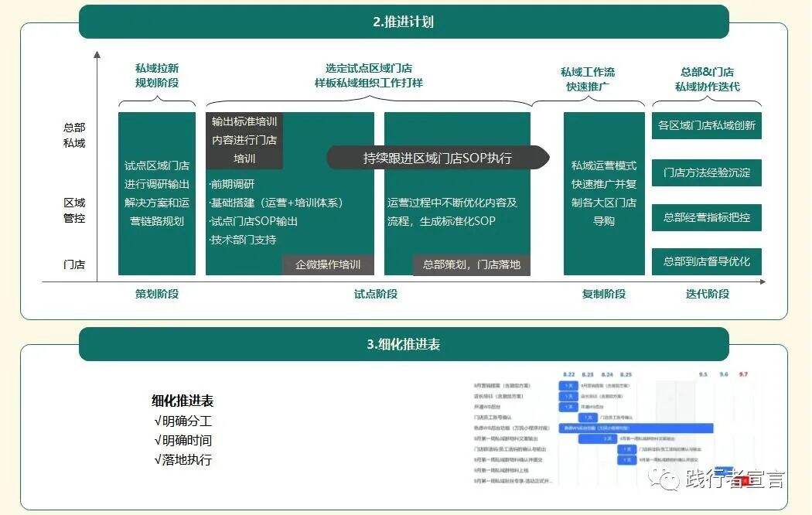
Task: Select the "总部&门店 私域协作迭代" heading
Action: pos(708,79)
